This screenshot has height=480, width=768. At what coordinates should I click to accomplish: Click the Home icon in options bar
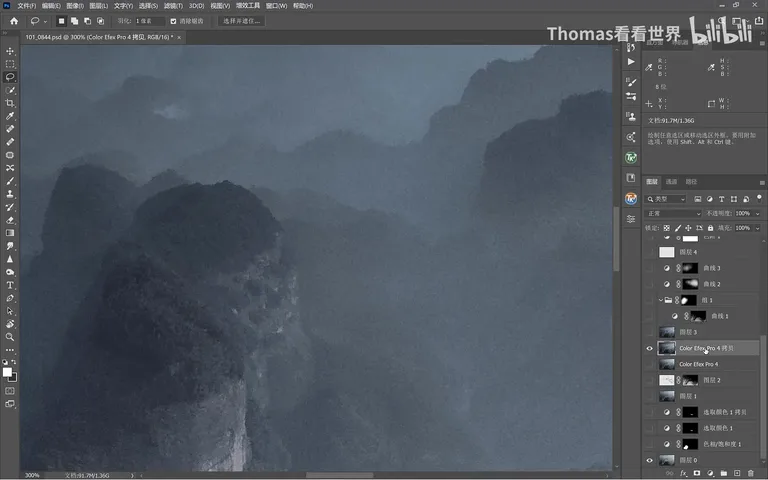click(x=14, y=21)
